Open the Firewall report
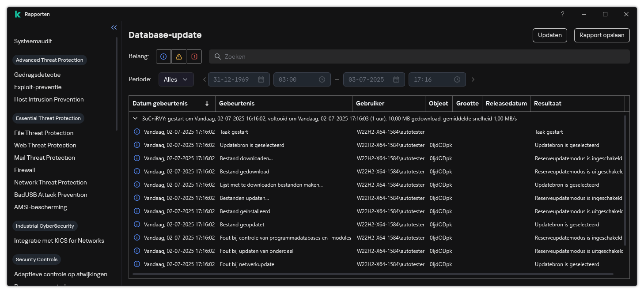The width and height of the screenshot is (644, 293). click(25, 170)
